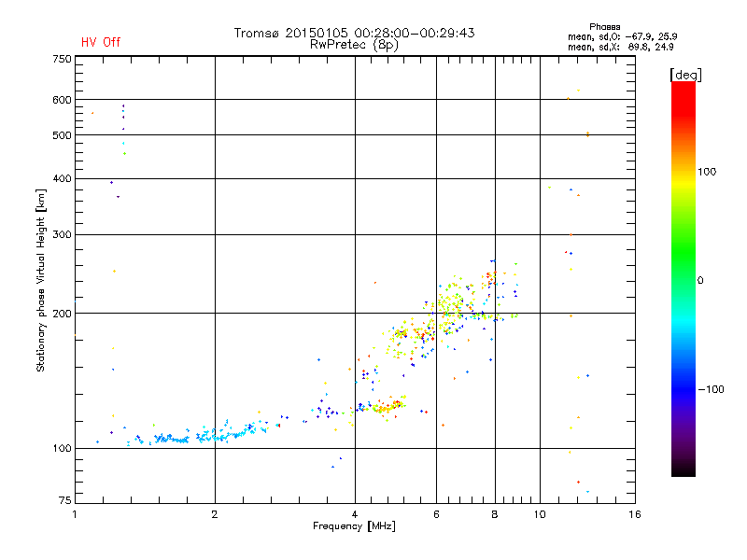Click the "600" y-axis label
This screenshot has width=747, height=560.
pyautogui.click(x=62, y=100)
